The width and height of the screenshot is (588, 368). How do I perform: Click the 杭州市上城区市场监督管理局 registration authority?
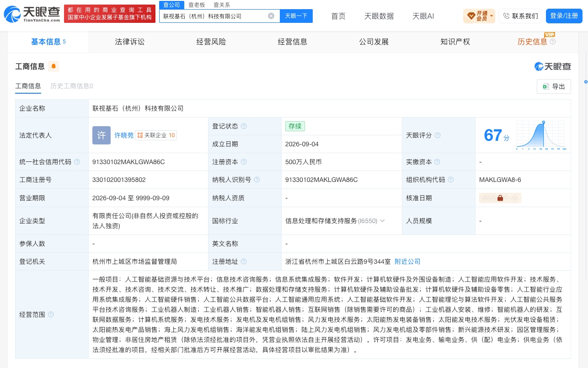tap(134, 261)
